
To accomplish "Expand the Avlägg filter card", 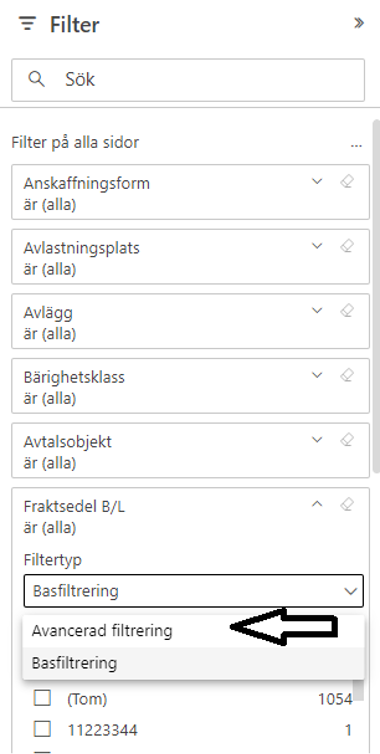I will [317, 311].
